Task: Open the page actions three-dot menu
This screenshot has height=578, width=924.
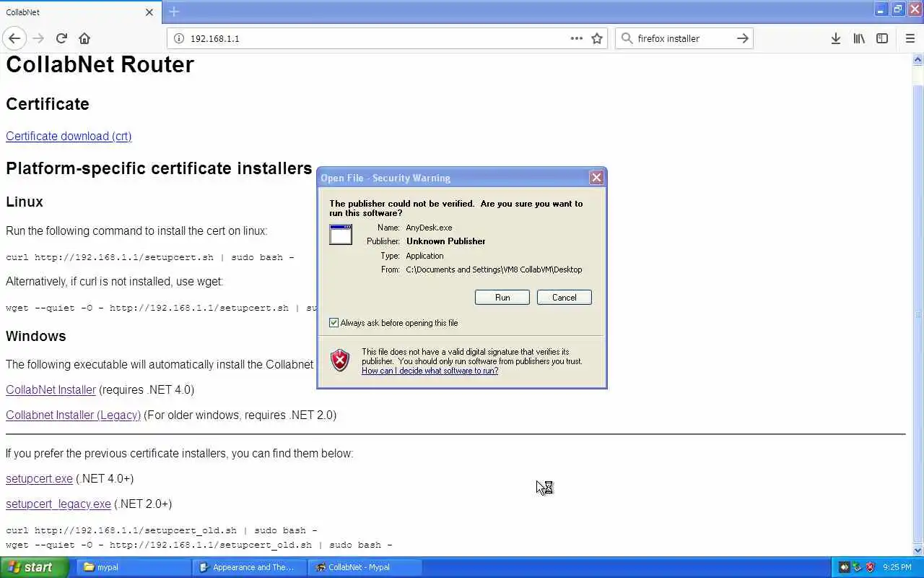Action: [x=577, y=38]
